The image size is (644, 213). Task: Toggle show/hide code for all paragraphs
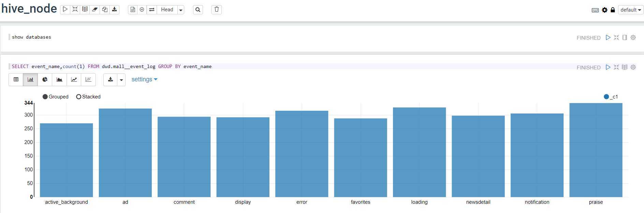[75, 10]
